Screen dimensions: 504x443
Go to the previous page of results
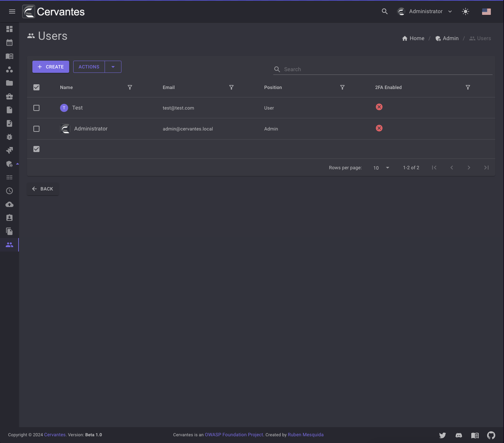point(452,168)
